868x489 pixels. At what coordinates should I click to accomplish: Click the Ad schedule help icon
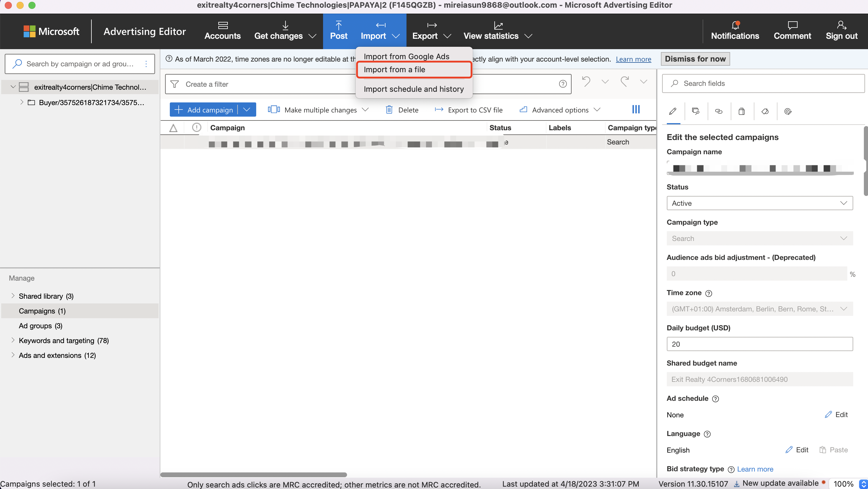click(715, 399)
